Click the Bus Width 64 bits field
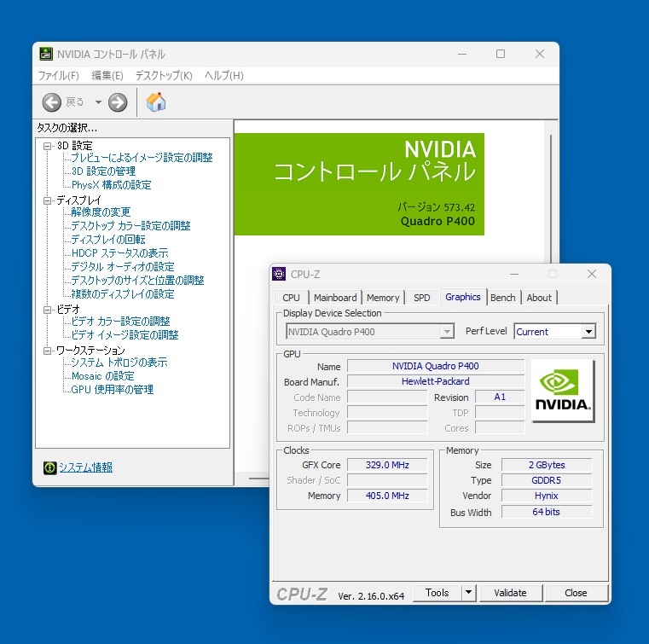 click(x=547, y=512)
